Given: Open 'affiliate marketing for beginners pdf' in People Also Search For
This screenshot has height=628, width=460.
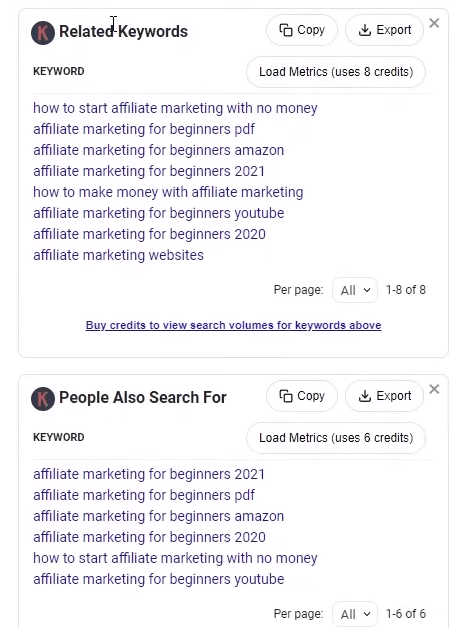Looking at the screenshot, I should click(x=144, y=495).
